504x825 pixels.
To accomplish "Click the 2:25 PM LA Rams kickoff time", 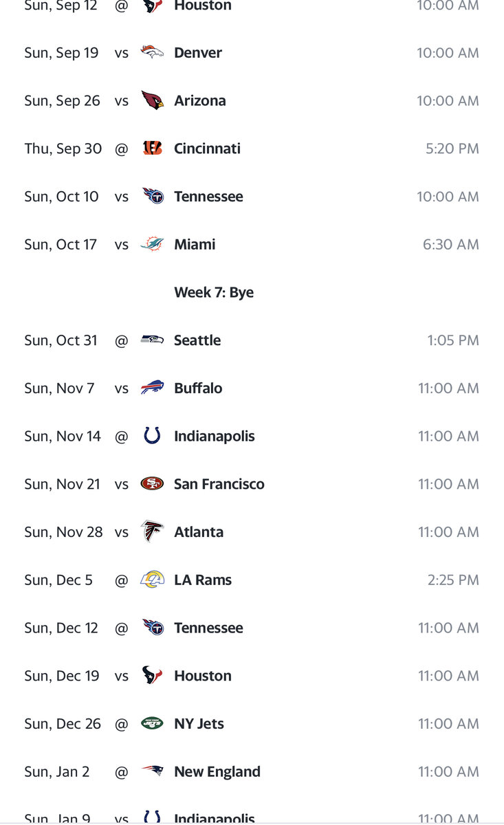I will point(453,580).
